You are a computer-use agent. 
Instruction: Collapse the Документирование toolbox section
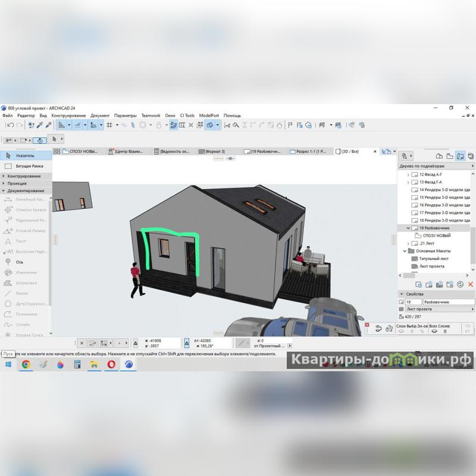point(26,190)
